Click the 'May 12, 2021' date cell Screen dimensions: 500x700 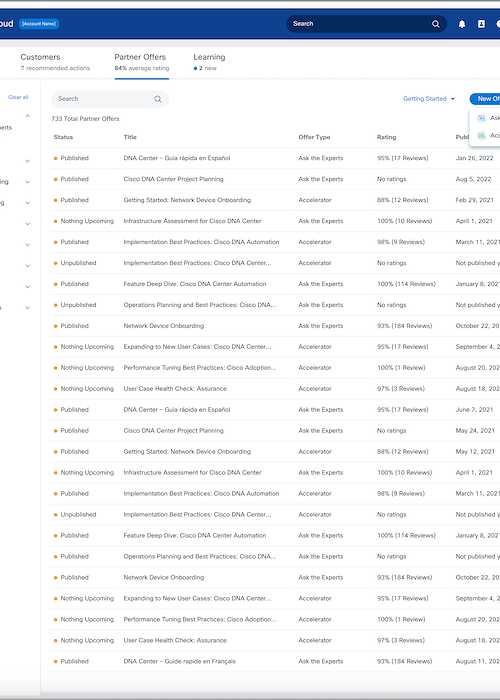pyautogui.click(x=475, y=451)
